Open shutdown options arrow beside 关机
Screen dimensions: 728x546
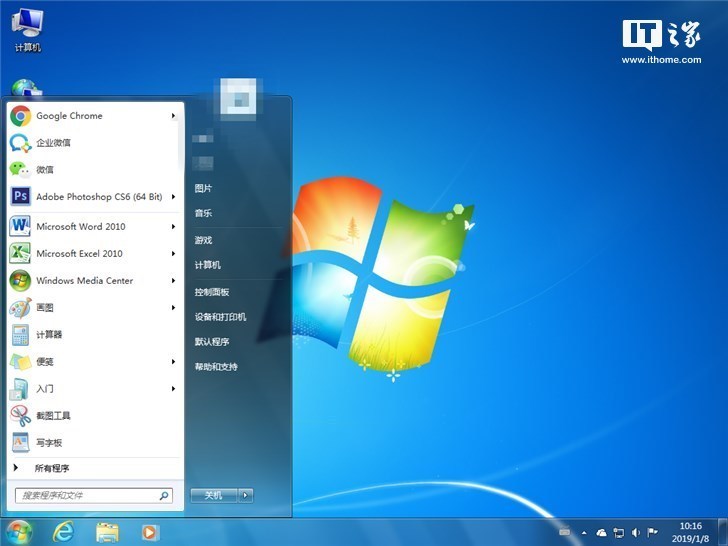coord(246,495)
